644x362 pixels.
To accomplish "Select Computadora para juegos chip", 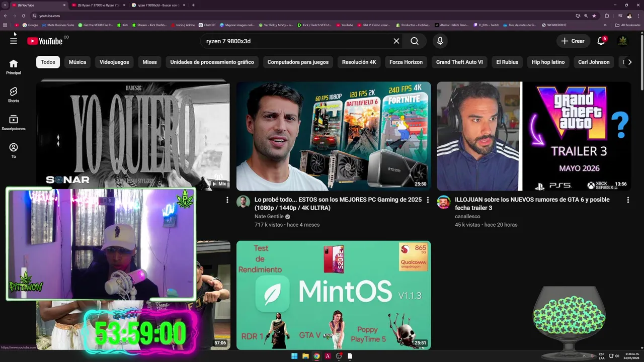I will pyautogui.click(x=298, y=62).
